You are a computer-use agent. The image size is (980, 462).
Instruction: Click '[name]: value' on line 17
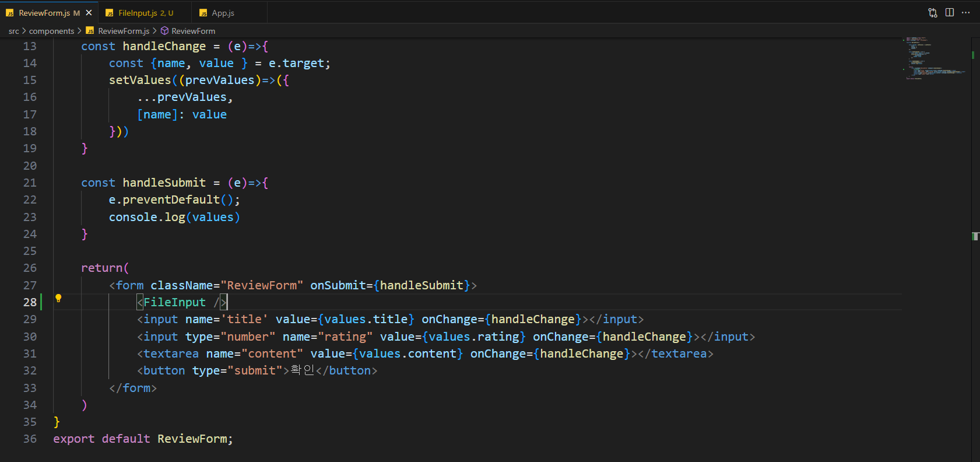coord(182,114)
